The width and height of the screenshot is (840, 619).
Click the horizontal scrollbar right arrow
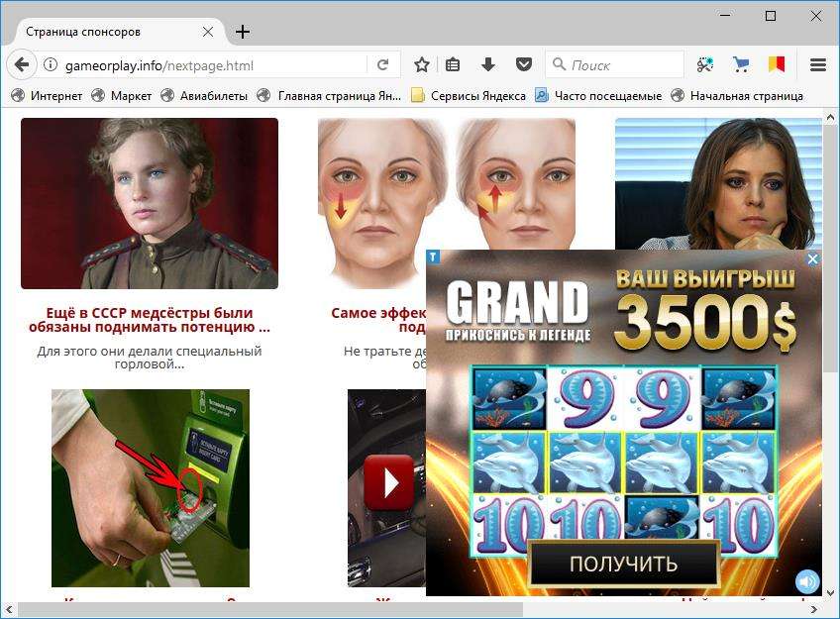[x=814, y=609]
